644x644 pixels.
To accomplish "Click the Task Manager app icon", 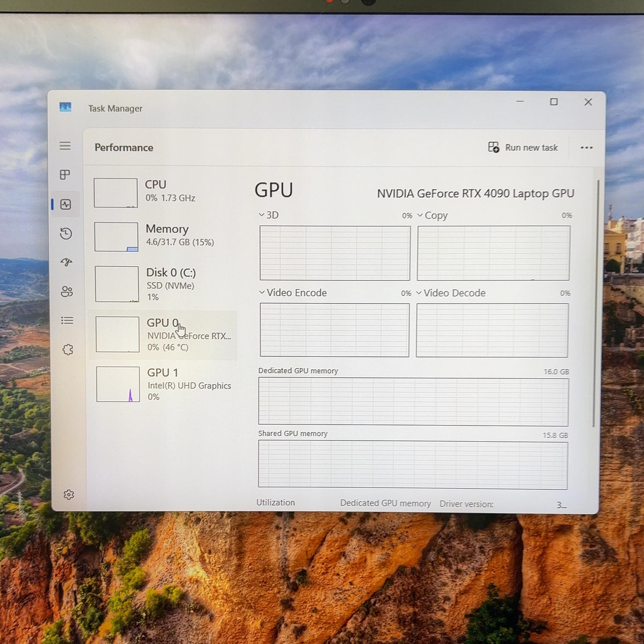I will pyautogui.click(x=65, y=107).
